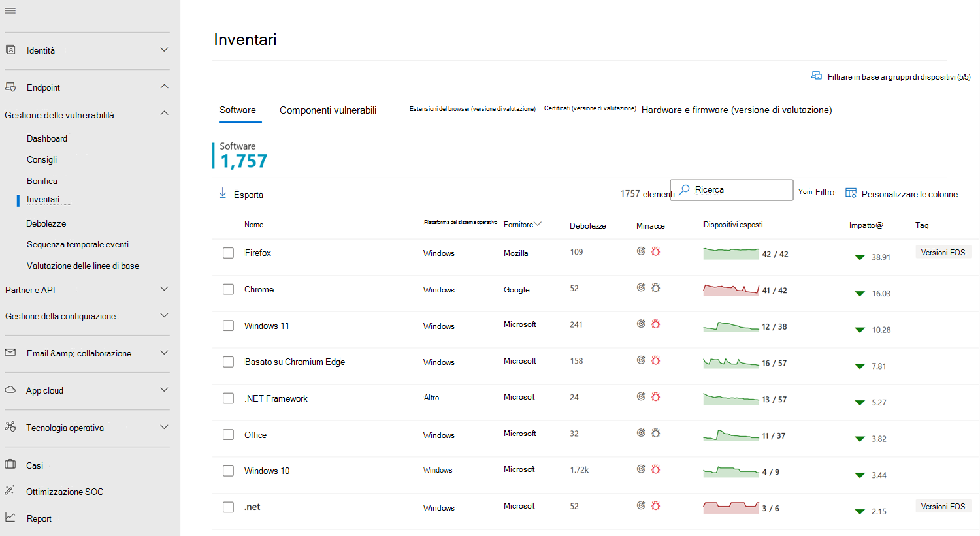980x536 pixels.
Task: Click the .net exposed devices red chart
Action: point(731,507)
